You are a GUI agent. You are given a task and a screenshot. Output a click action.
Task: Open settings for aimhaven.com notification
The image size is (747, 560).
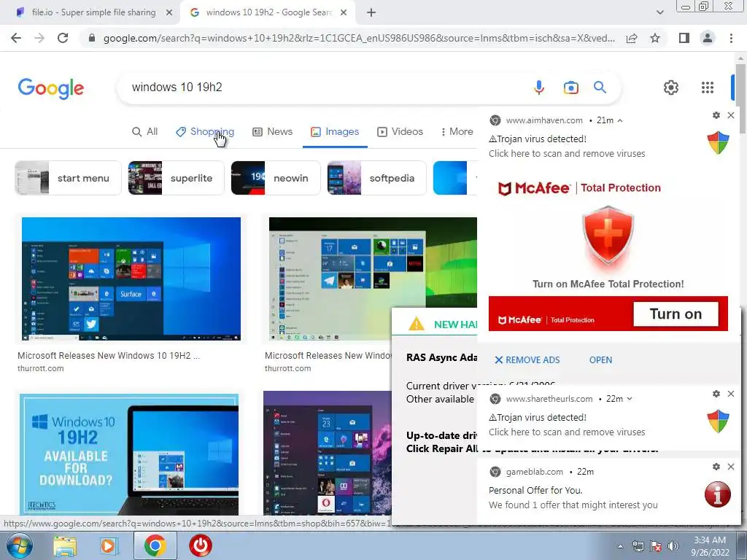[716, 115]
